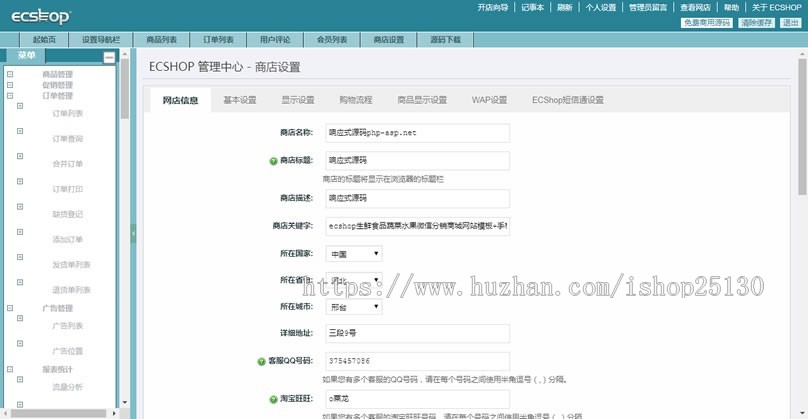
Task: Open the 管理员留言 link
Action: 648,7
